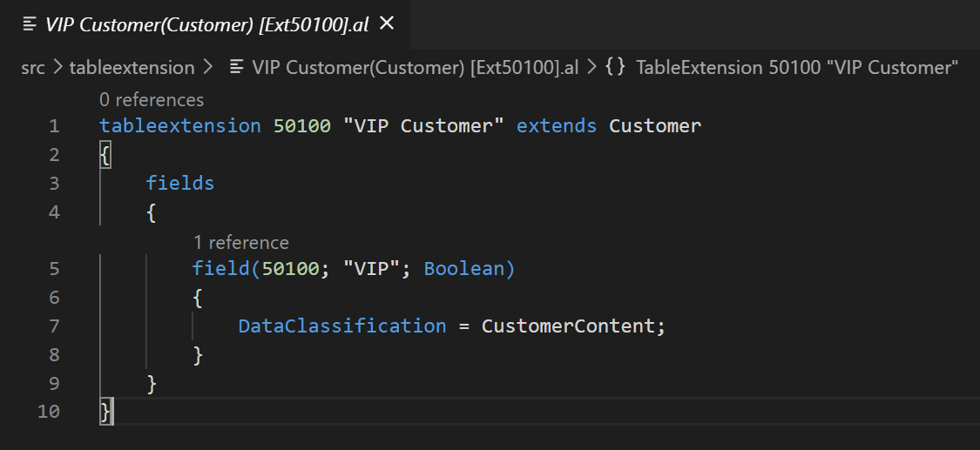The width and height of the screenshot is (980, 450).
Task: Open the src breadcrumb folder
Action: pos(33,68)
